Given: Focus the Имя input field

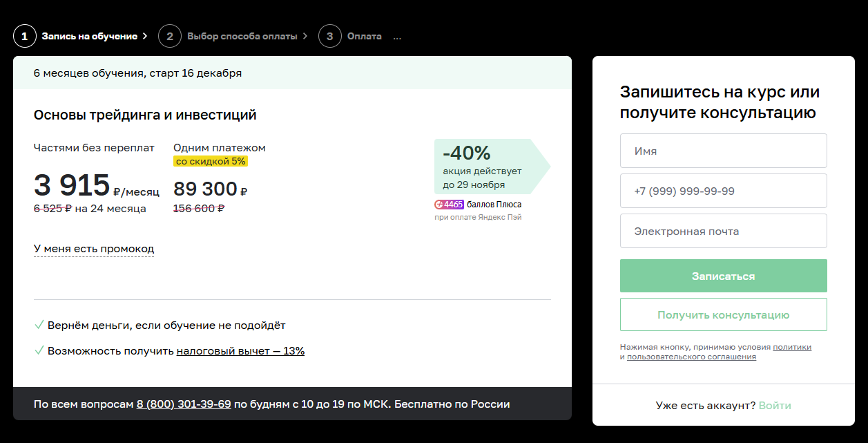Looking at the screenshot, I should (x=723, y=151).
